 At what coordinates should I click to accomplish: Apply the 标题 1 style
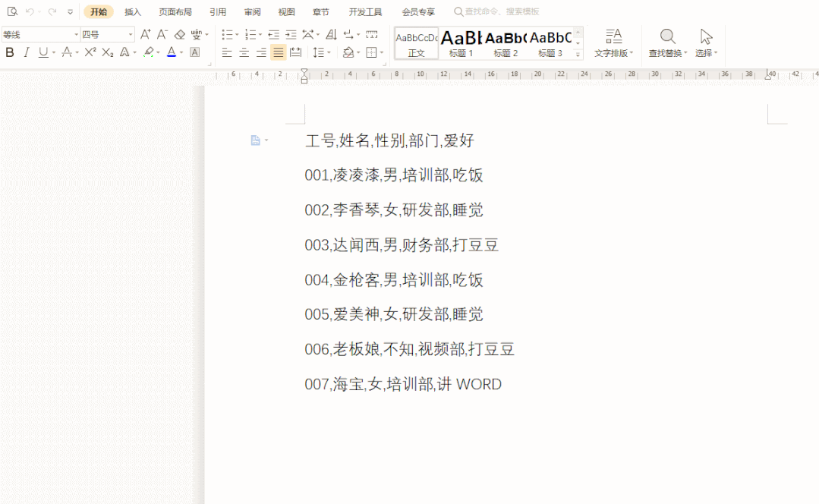461,43
